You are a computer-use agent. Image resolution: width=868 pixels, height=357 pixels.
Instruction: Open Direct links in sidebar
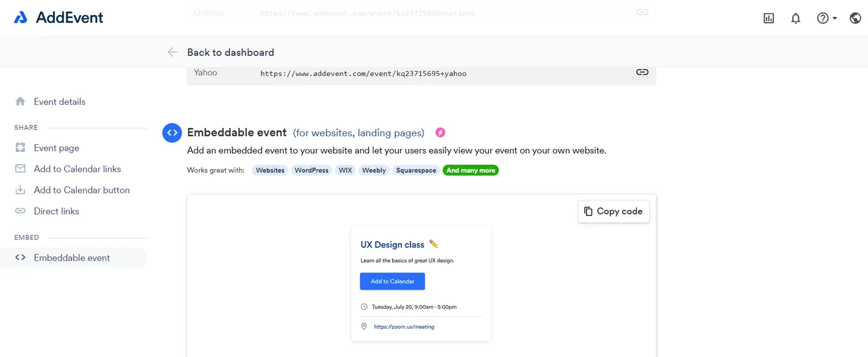click(x=57, y=211)
